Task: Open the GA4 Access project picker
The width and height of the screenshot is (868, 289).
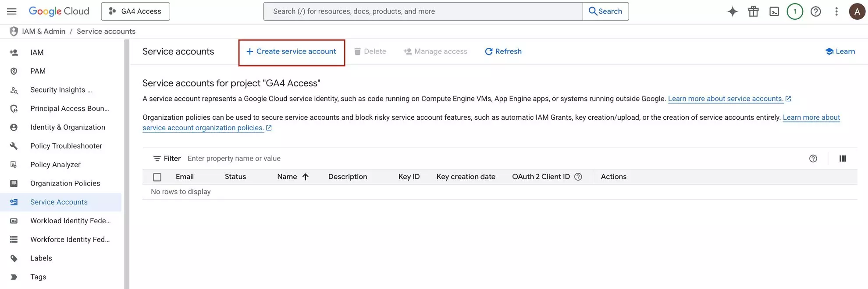Action: coord(135,11)
